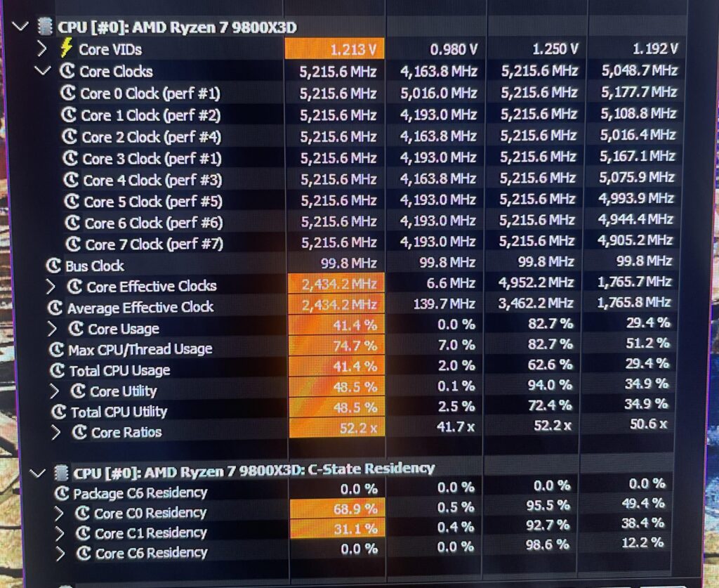The width and height of the screenshot is (719, 588).
Task: Click the icon beside Core Utility
Action: 78,391
